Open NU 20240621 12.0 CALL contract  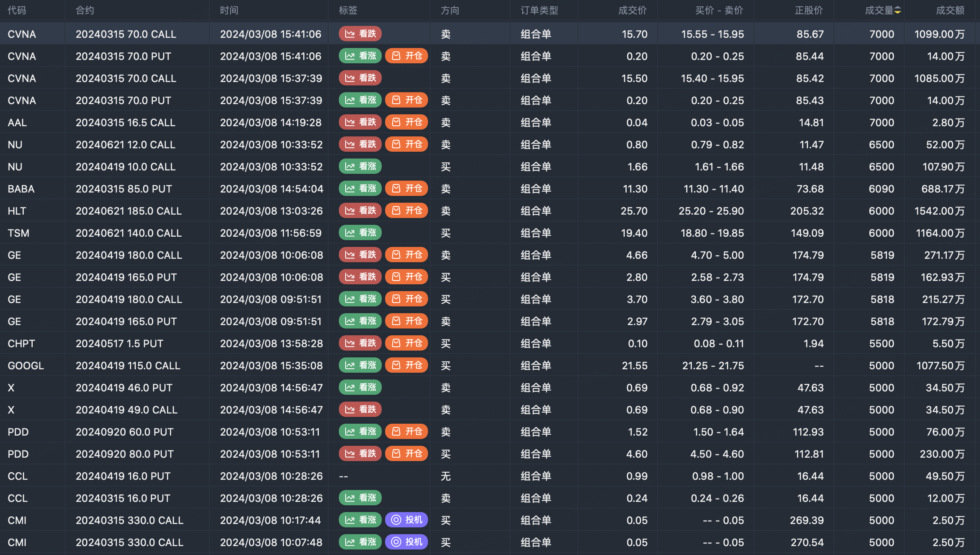[x=125, y=145]
